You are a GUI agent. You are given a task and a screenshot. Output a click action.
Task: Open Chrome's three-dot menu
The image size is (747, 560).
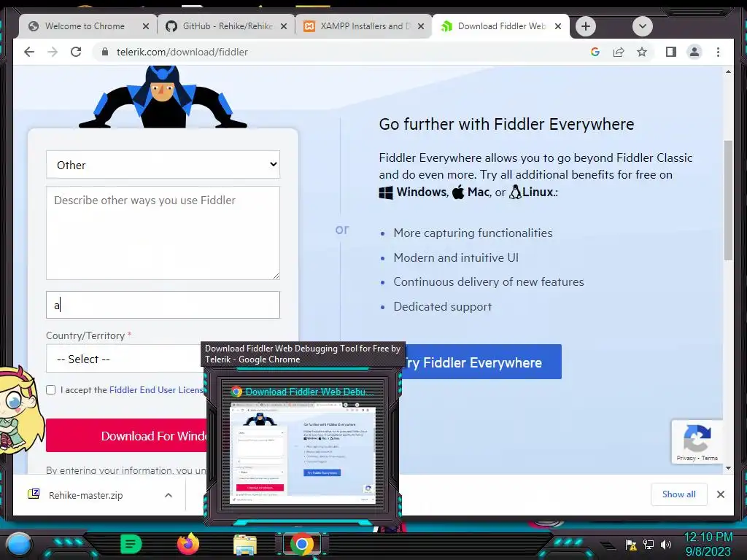pyautogui.click(x=718, y=52)
